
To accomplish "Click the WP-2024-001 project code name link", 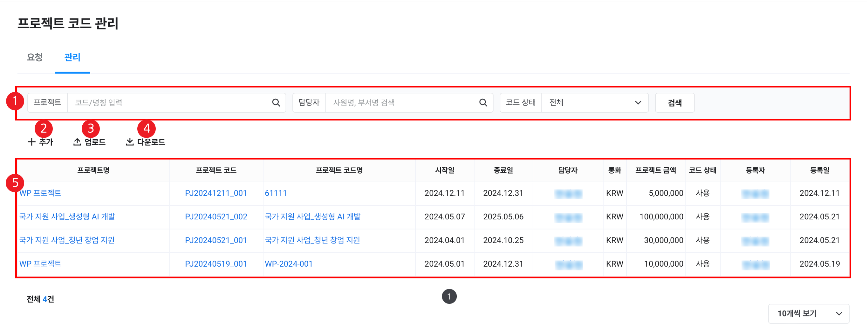I will click(289, 264).
